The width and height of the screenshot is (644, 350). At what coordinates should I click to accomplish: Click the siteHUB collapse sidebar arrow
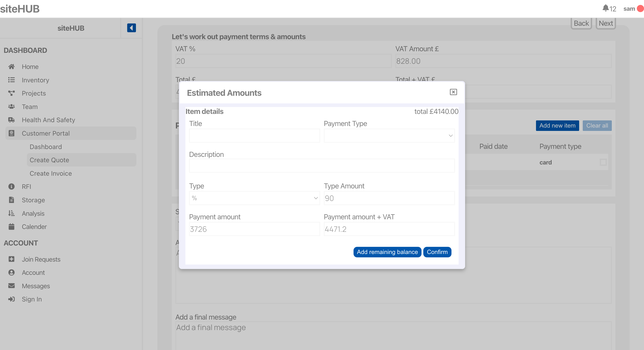(131, 28)
